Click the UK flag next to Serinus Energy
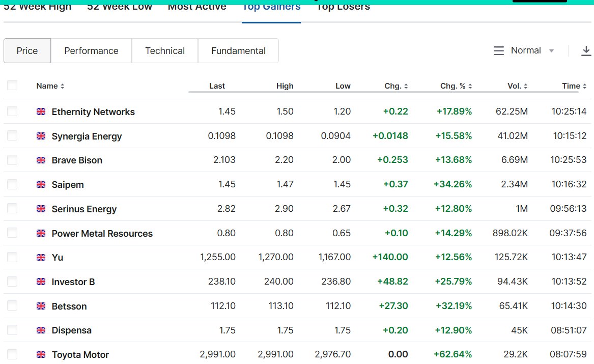The height and width of the screenshot is (364, 594). (x=41, y=209)
